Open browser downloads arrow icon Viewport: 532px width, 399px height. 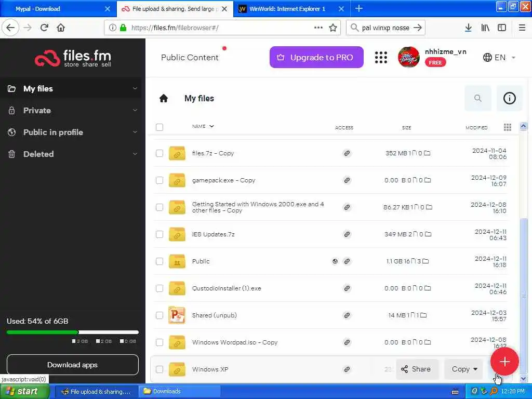pyautogui.click(x=468, y=28)
